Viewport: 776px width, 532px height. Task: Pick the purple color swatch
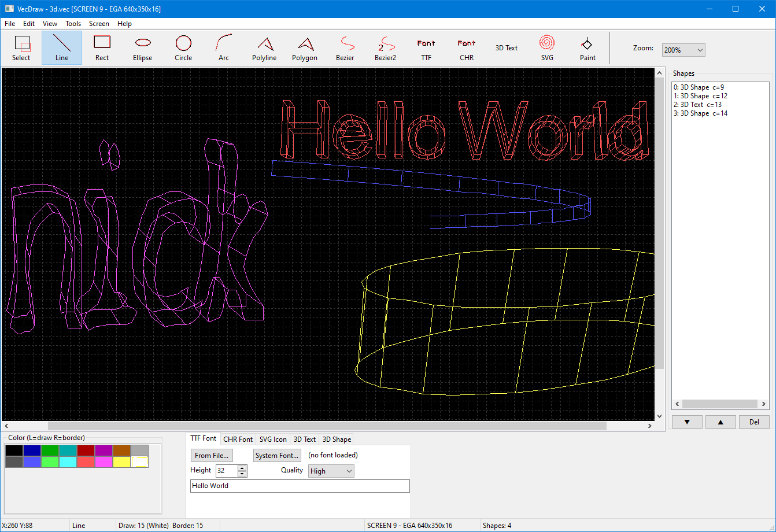point(104,450)
